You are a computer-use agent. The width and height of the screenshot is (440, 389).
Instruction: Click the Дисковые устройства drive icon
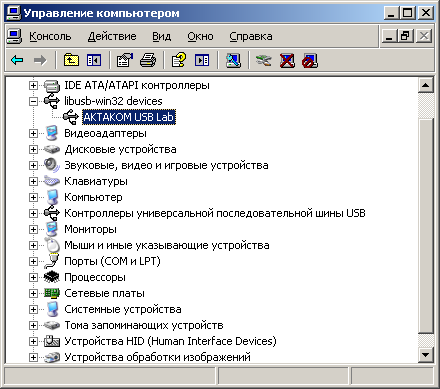pyautogui.click(x=52, y=149)
